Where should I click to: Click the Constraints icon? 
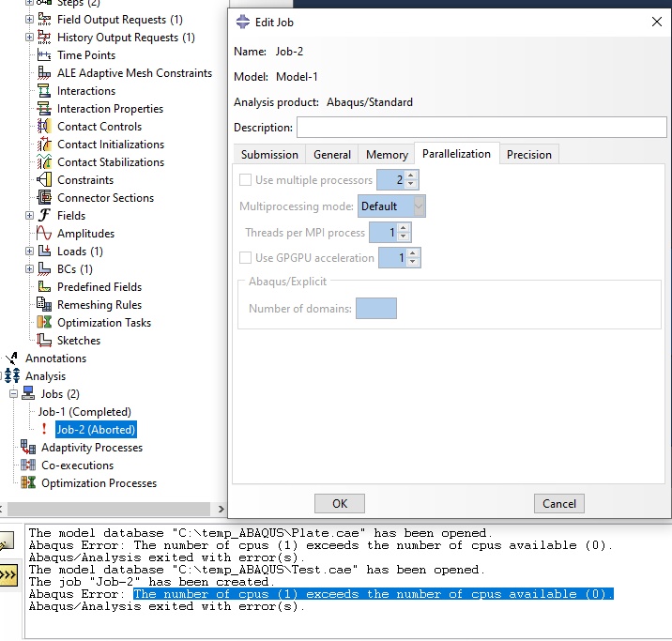click(x=44, y=180)
